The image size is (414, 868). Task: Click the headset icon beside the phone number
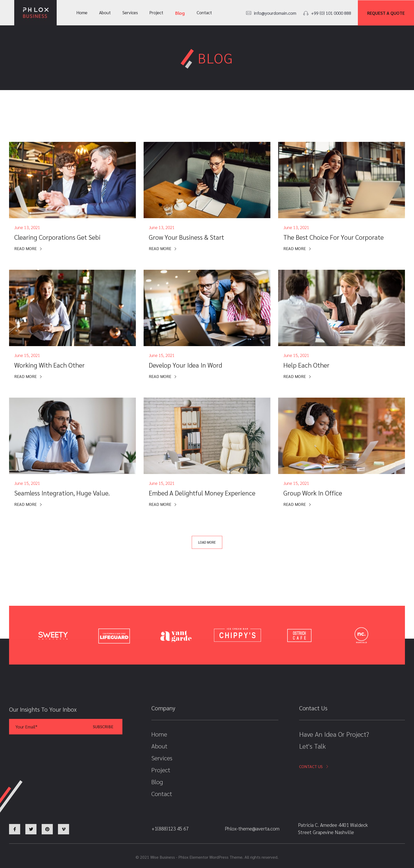coord(306,13)
